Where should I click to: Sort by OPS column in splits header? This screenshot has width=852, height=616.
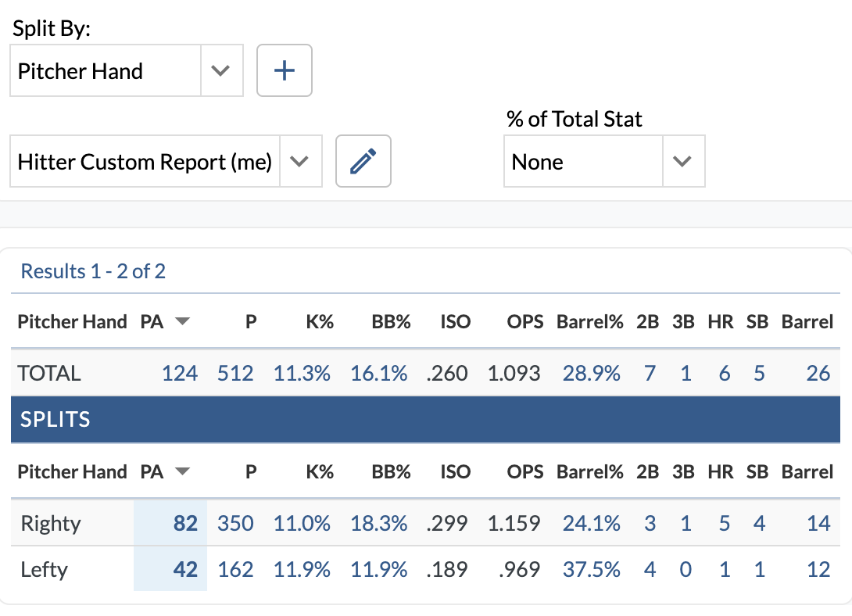pos(524,471)
